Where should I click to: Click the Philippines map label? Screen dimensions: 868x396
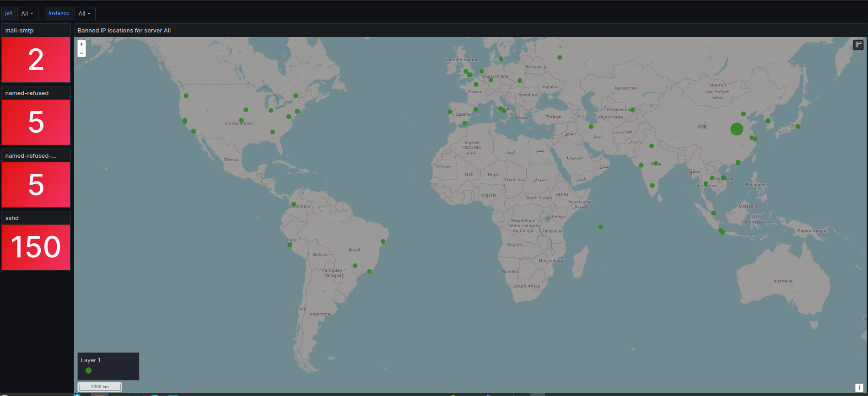coord(757,185)
